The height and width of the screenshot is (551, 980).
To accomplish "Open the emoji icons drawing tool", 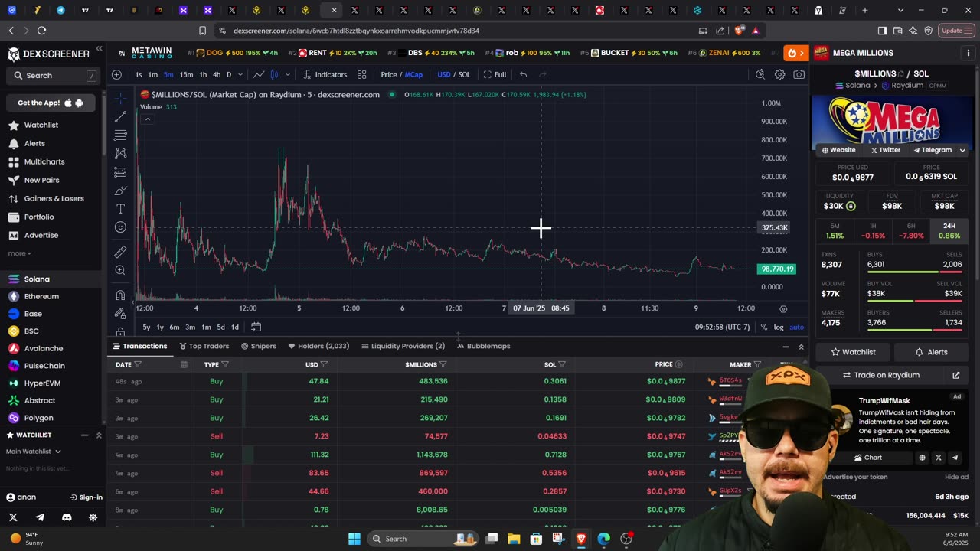I will click(x=120, y=227).
